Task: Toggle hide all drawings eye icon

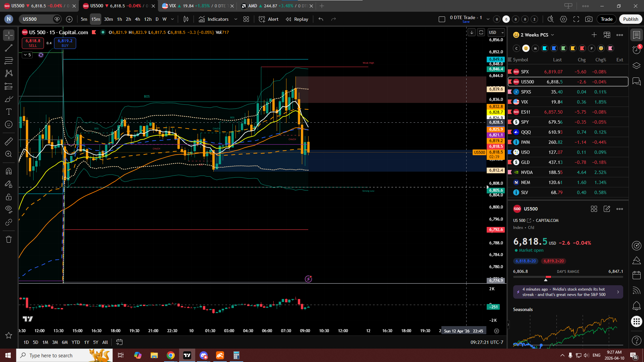Action: [x=9, y=209]
